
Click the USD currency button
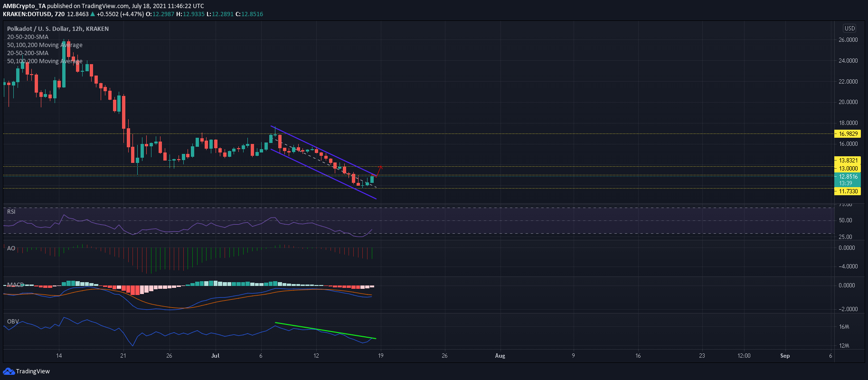tap(849, 28)
